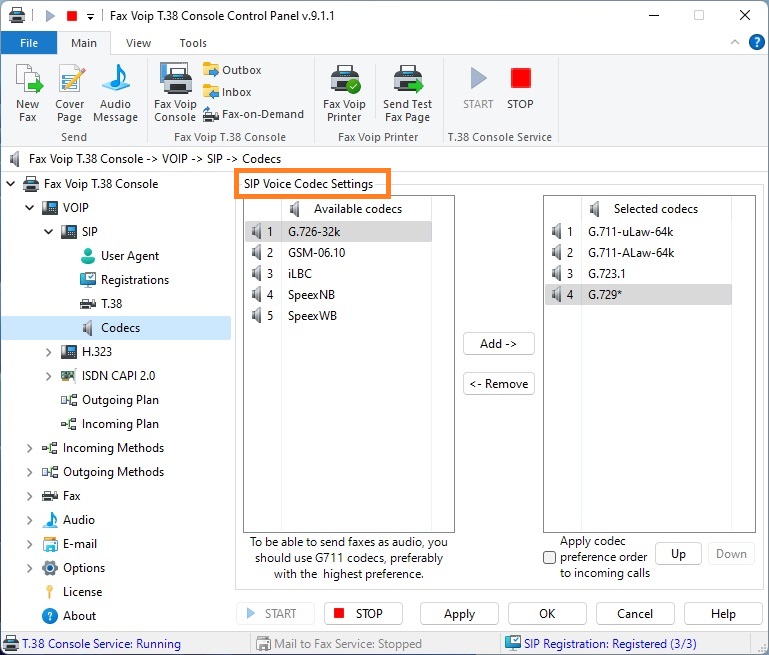
Task: Open Fax-on-Demand in the ribbon
Action: pos(254,114)
